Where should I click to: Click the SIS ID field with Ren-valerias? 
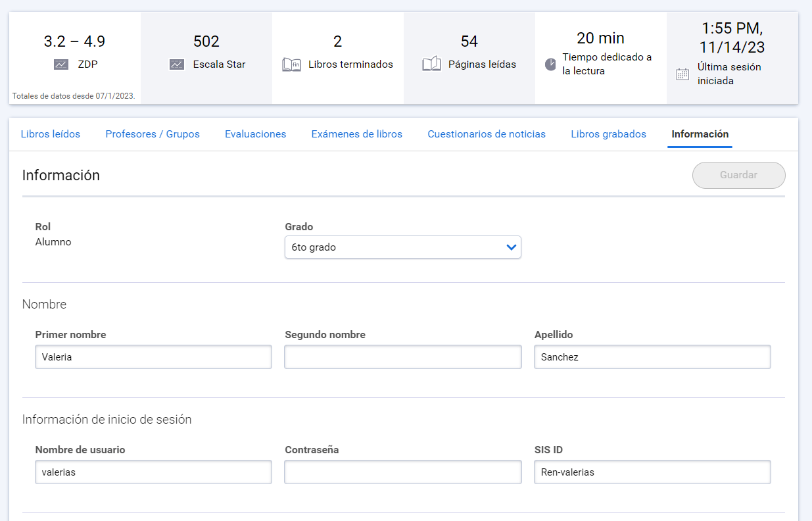[652, 472]
